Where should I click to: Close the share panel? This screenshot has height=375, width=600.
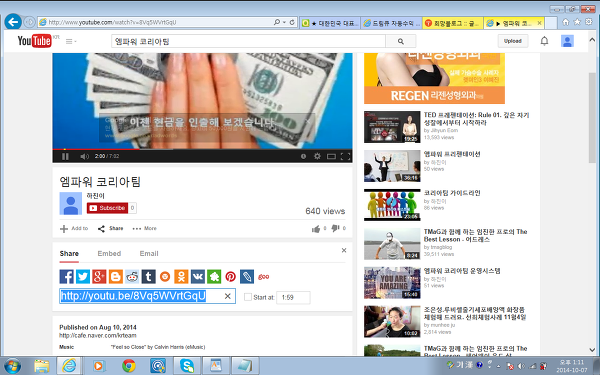tap(344, 250)
